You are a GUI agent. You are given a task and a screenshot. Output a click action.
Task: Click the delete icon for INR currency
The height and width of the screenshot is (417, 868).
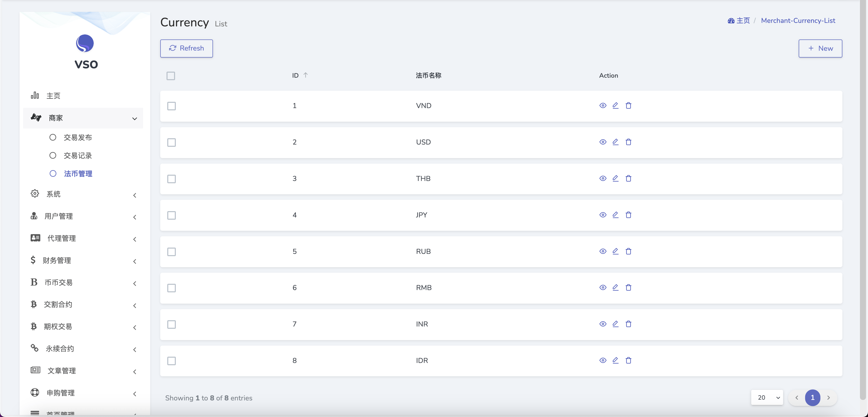[628, 323]
